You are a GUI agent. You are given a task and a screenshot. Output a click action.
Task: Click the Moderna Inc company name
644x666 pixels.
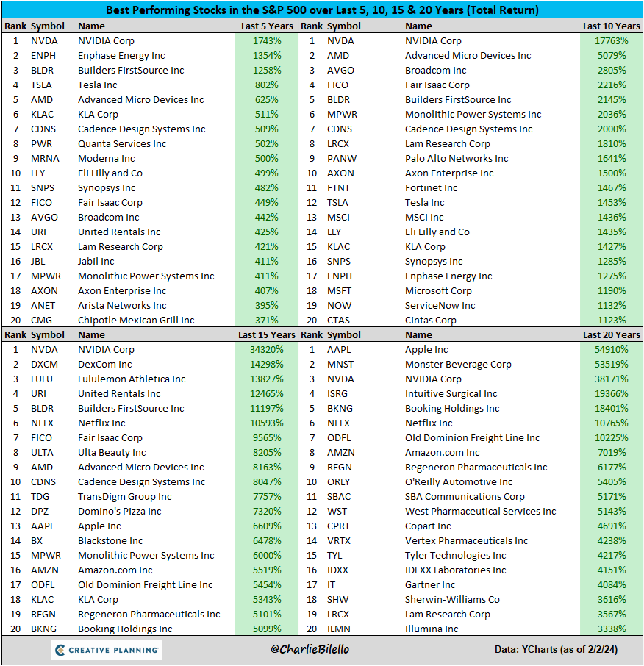107,159
